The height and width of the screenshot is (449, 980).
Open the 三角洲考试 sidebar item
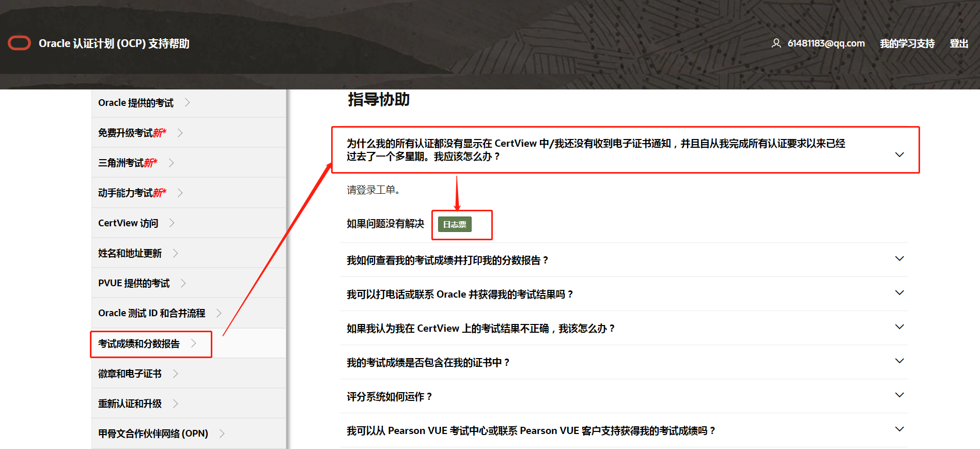(189, 163)
